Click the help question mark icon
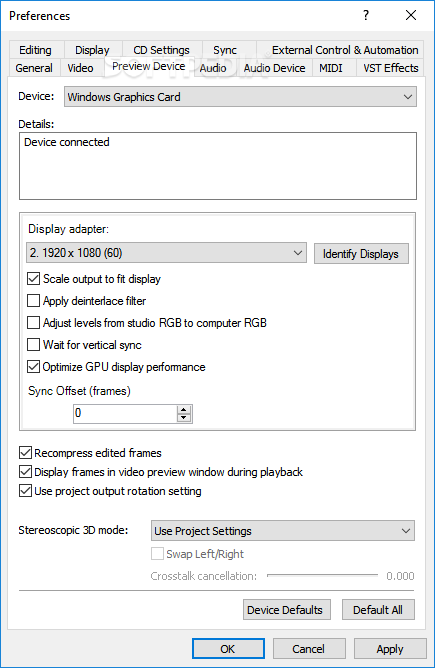 tap(366, 15)
